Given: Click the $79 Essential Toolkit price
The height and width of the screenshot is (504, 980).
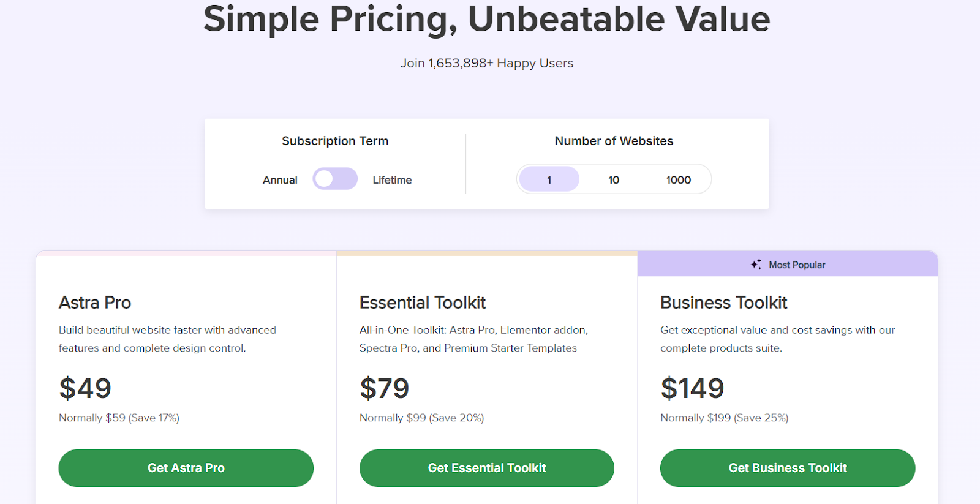Looking at the screenshot, I should click(384, 388).
